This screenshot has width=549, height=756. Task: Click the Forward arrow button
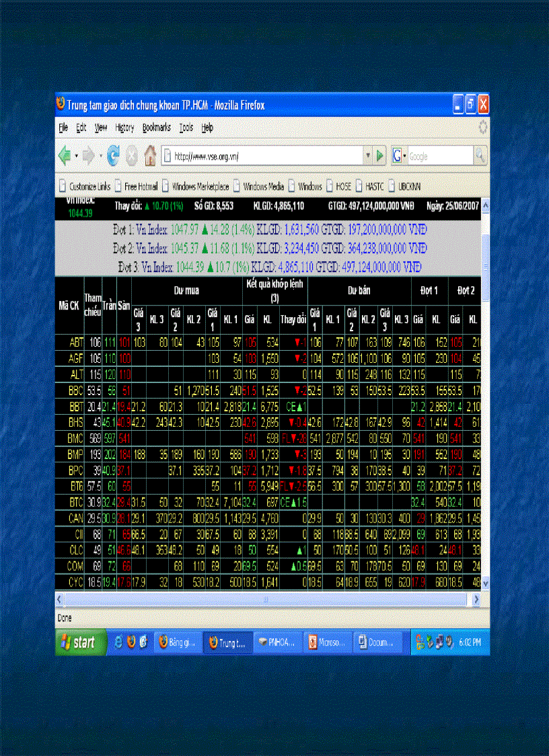point(89,156)
